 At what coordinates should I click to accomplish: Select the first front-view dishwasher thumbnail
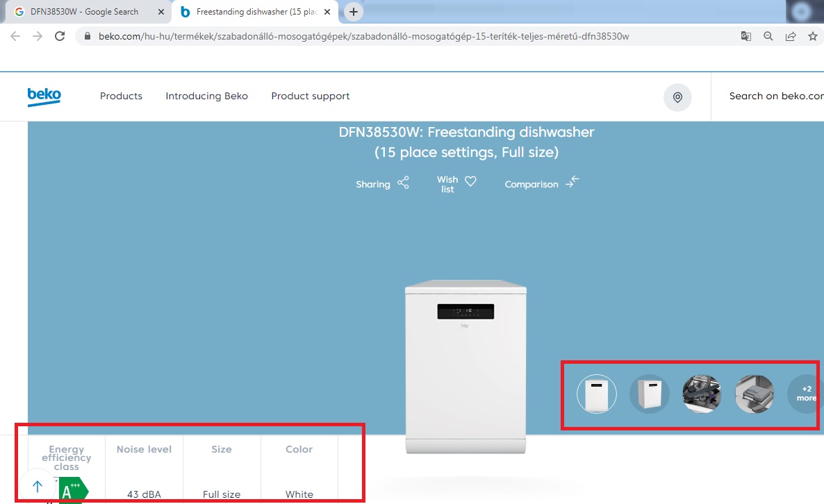(597, 394)
